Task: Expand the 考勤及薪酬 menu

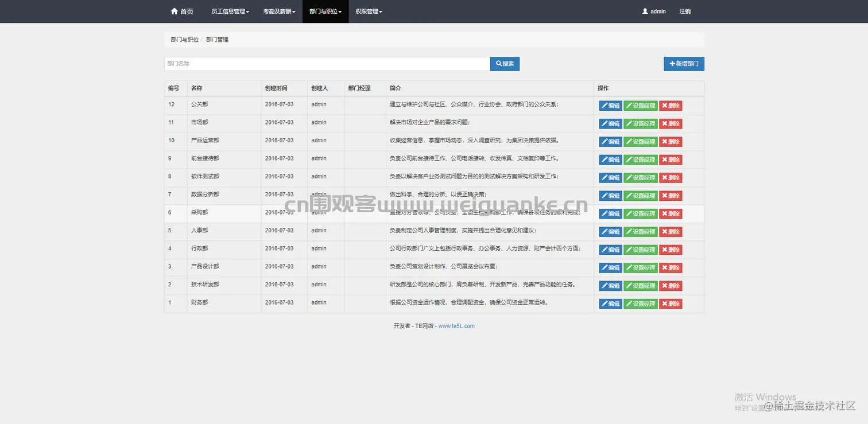Action: pos(279,11)
